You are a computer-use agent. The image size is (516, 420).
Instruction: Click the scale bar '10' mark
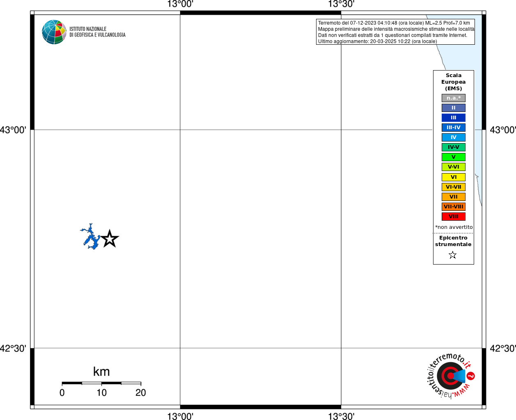coord(101,393)
